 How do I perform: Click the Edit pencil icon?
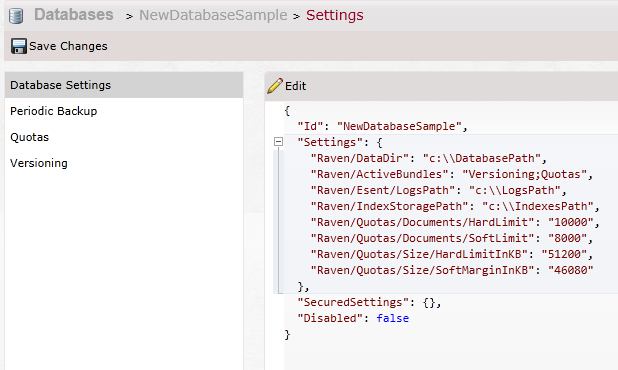pyautogui.click(x=275, y=86)
